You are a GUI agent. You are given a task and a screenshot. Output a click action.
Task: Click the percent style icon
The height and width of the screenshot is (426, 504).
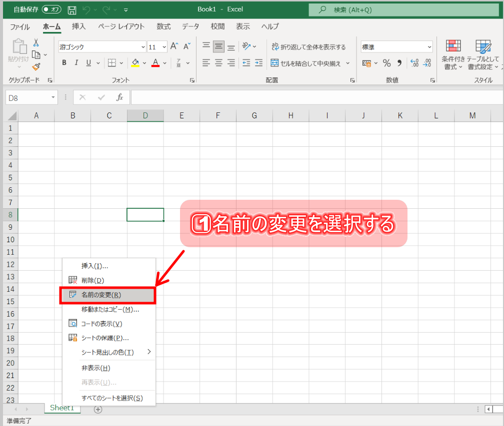click(386, 63)
